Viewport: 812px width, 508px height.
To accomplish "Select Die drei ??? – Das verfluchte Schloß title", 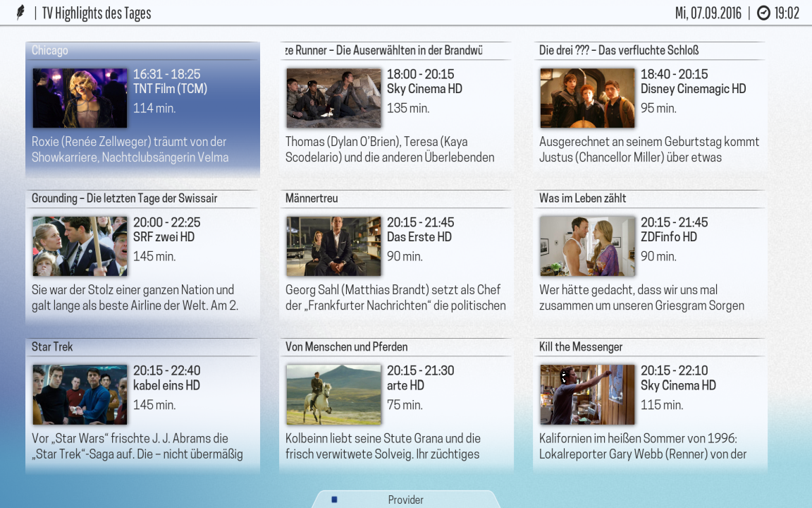I will pos(619,50).
